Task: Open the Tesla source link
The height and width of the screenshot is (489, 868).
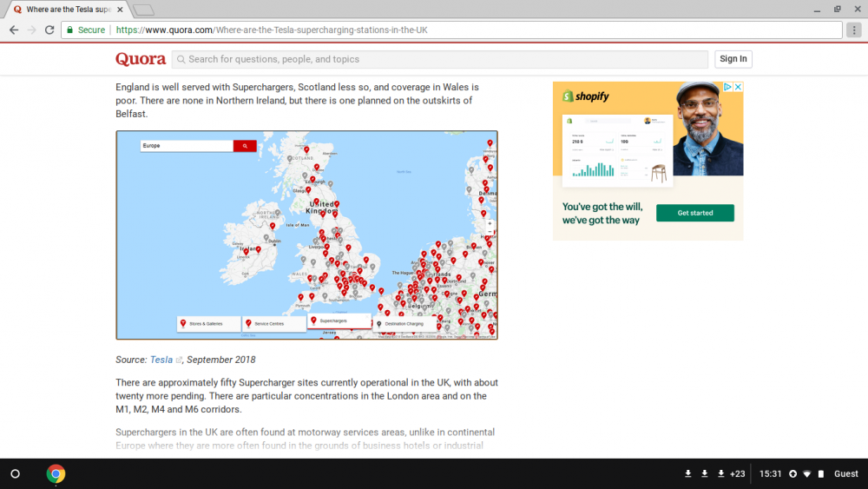Action: (161, 360)
